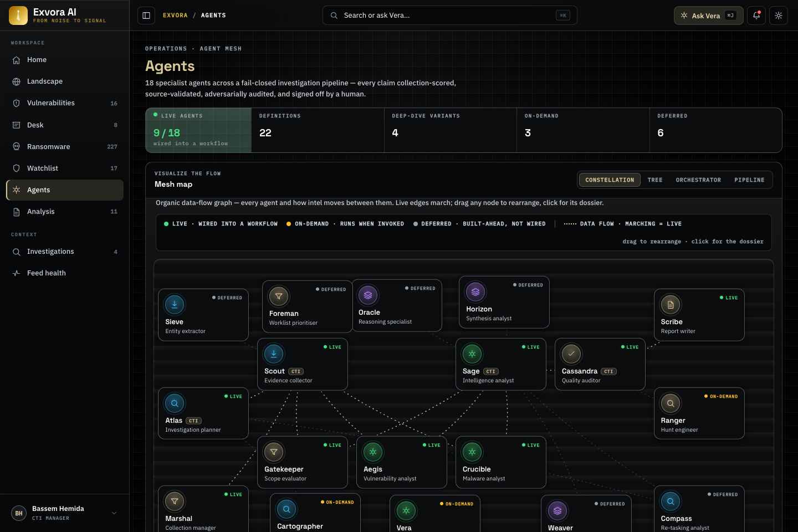
Task: Open the Aegis Vulnerability analyst node
Action: [x=402, y=462]
